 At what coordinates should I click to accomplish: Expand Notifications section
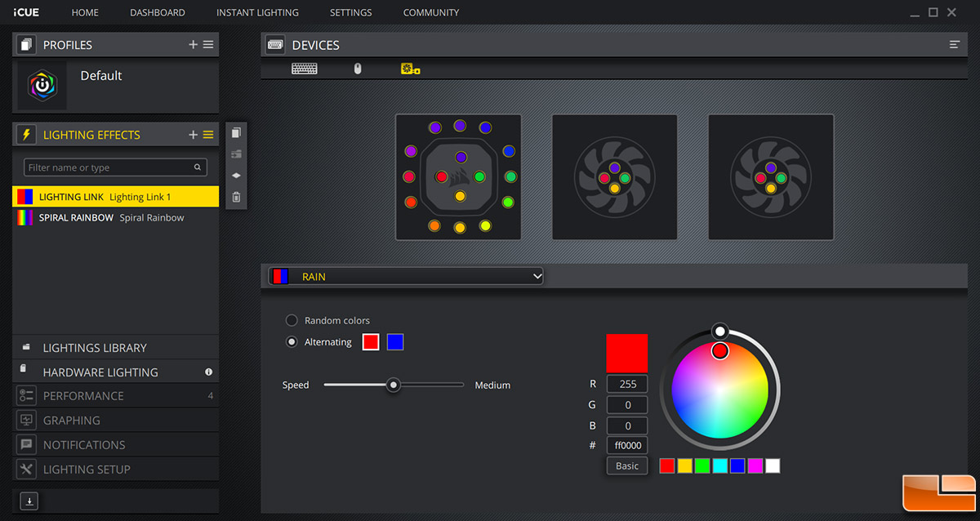(115, 445)
